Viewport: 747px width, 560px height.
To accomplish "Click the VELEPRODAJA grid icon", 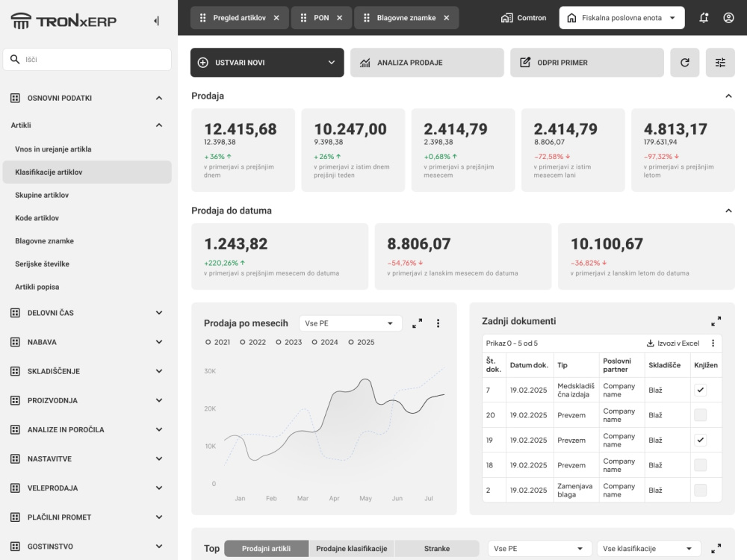I will point(15,488).
